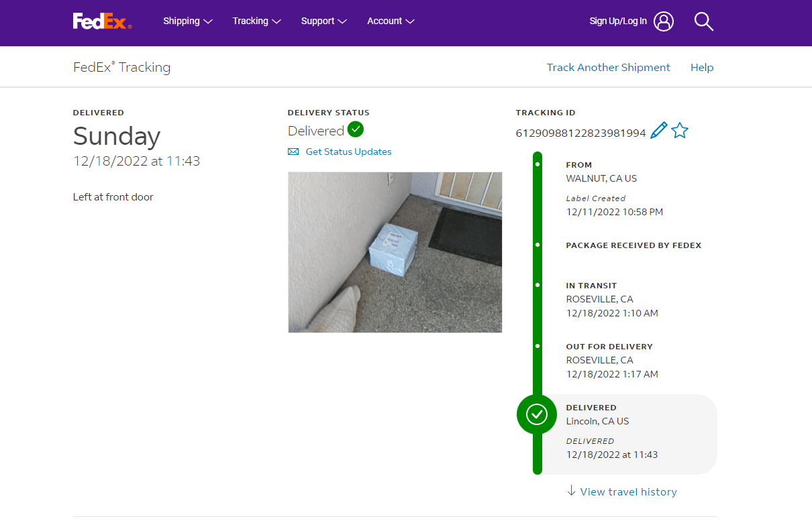Click the large delivered circle in timeline
The image size is (812, 529).
point(536,414)
